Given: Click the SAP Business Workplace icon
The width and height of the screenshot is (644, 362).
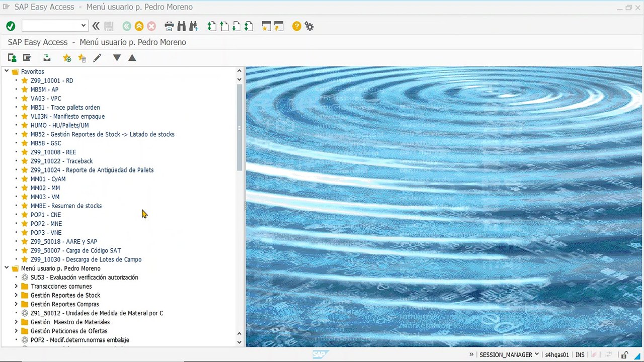Looking at the screenshot, I should point(47,58).
